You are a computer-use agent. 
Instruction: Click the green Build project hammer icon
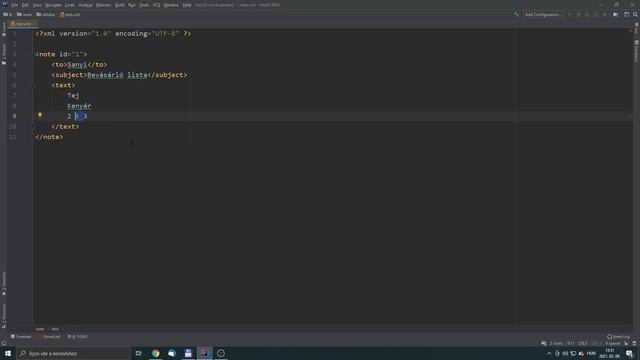tap(516, 15)
